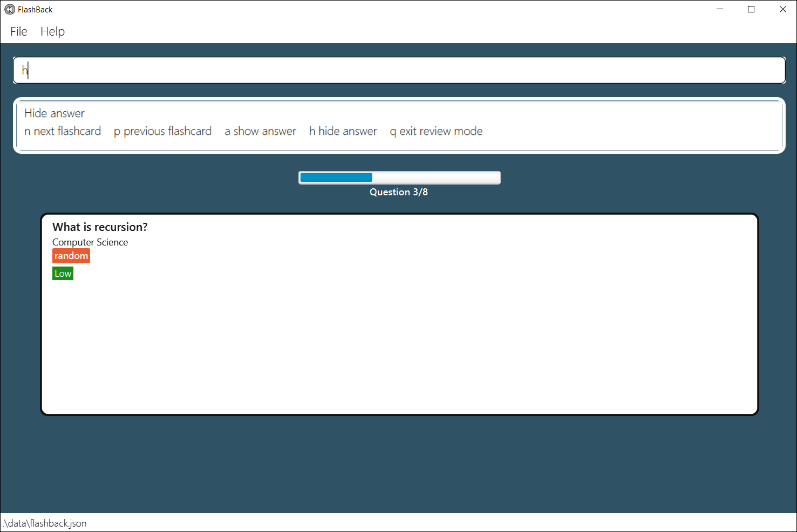Click the flashback.json path in status bar
The height and width of the screenshot is (532, 797).
tap(44, 523)
